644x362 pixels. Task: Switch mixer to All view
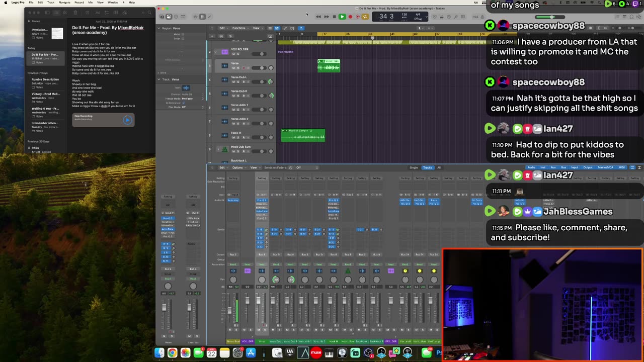pyautogui.click(x=439, y=167)
